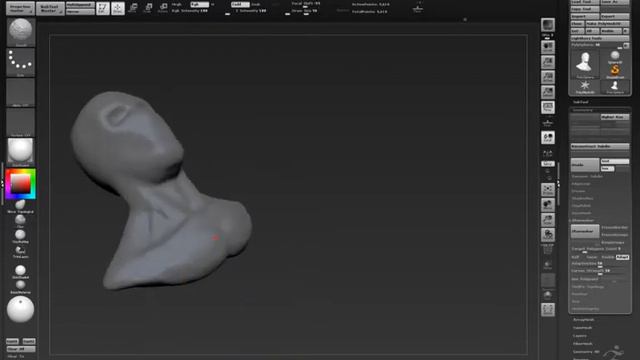Select the Move Topological brush
640x360 pixels.
20,206
